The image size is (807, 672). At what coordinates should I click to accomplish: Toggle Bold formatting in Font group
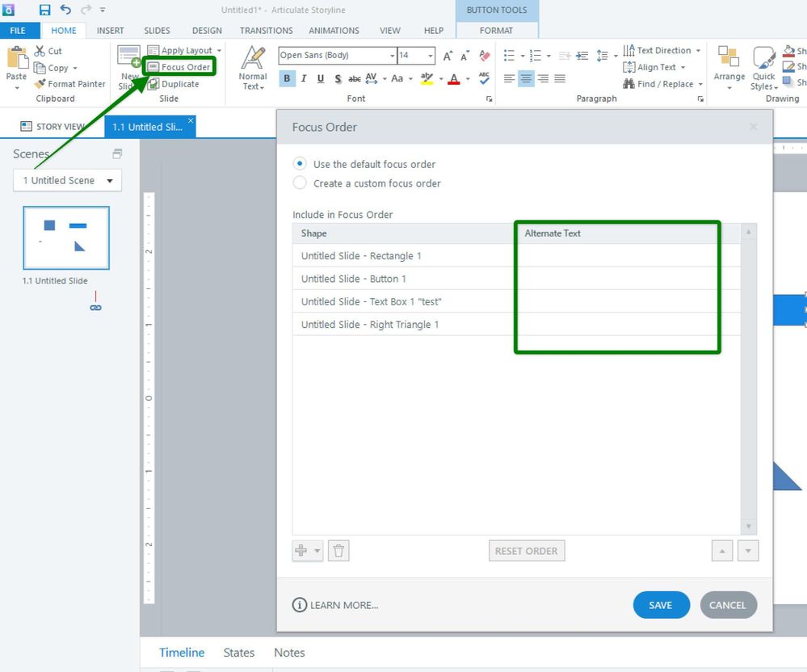click(x=287, y=78)
